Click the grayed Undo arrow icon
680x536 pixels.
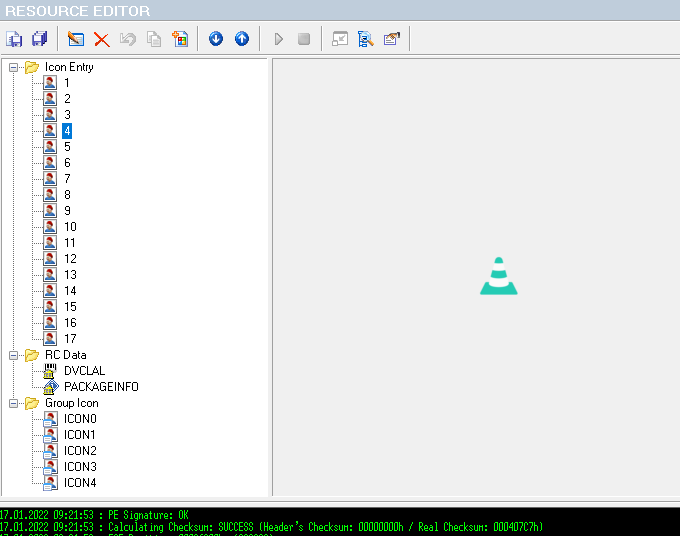(128, 39)
